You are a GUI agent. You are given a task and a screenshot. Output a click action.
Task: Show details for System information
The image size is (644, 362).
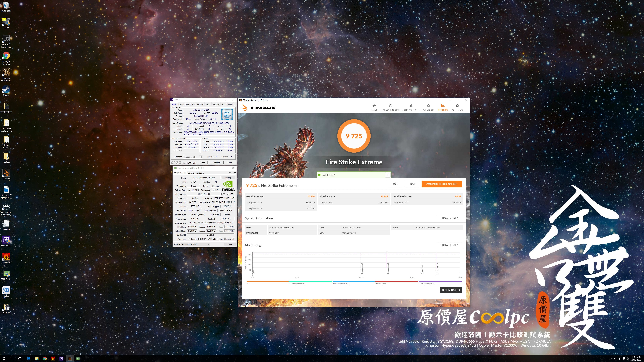(449, 218)
